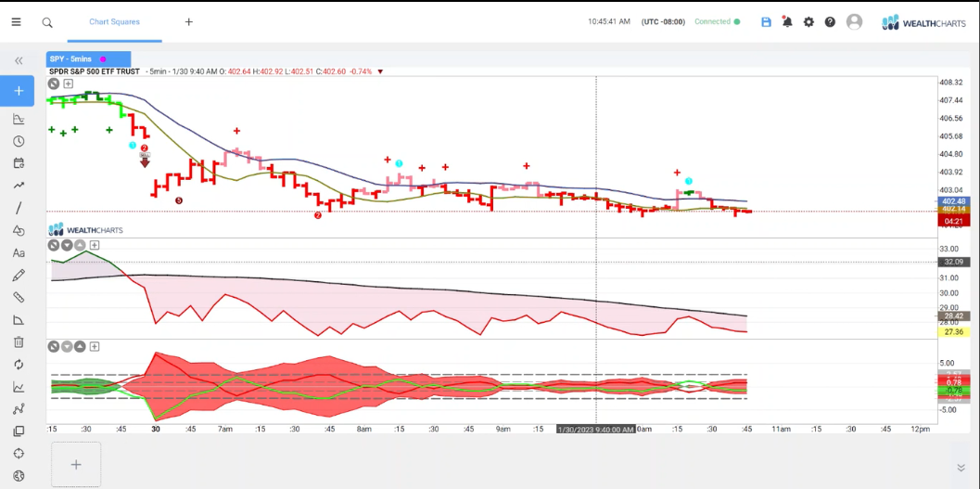Select the pencil freehand tool
Viewport: 980px width, 489px height.
click(19, 276)
